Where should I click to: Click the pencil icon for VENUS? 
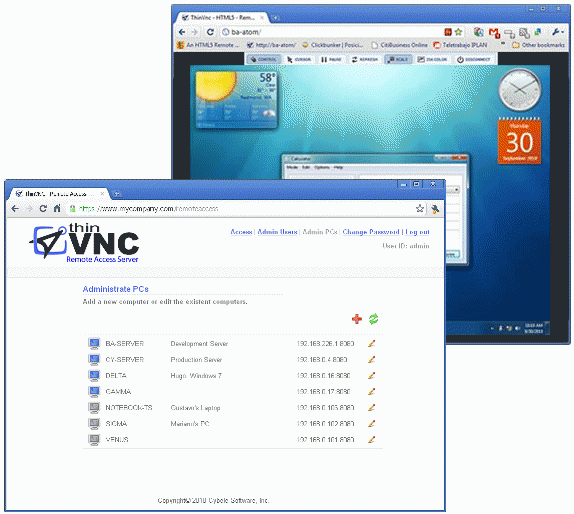pyautogui.click(x=371, y=439)
